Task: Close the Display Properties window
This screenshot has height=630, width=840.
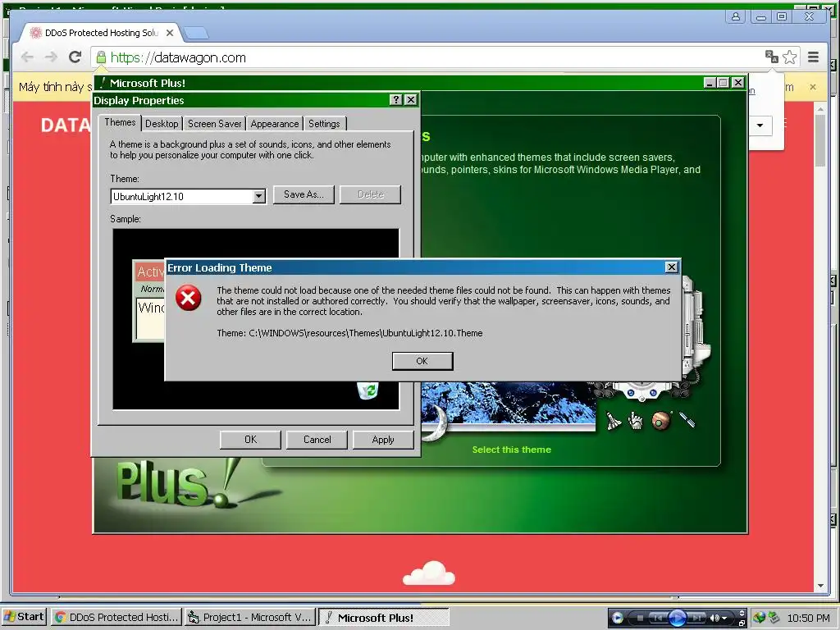Action: coord(411,99)
